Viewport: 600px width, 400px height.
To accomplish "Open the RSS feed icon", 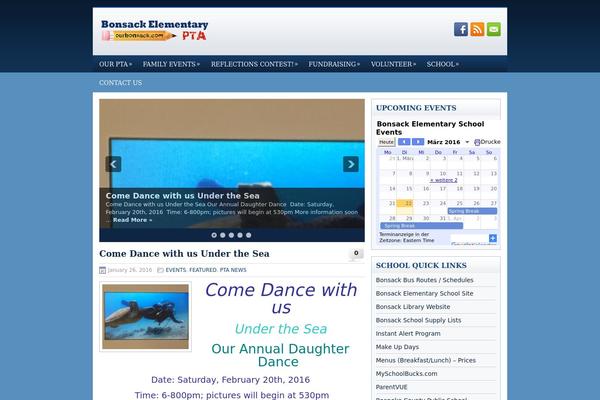I will click(x=477, y=29).
